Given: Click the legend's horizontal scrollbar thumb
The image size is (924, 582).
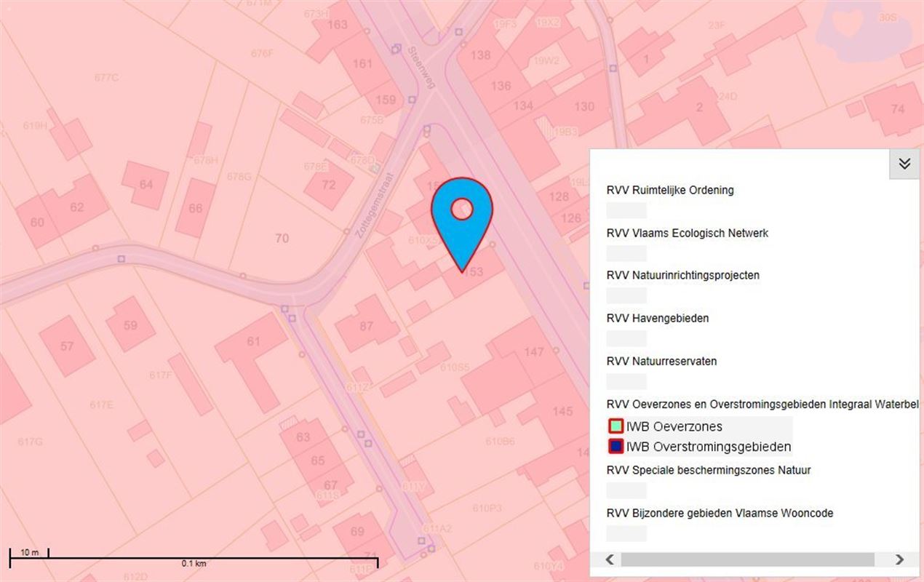Looking at the screenshot, I should (747, 559).
